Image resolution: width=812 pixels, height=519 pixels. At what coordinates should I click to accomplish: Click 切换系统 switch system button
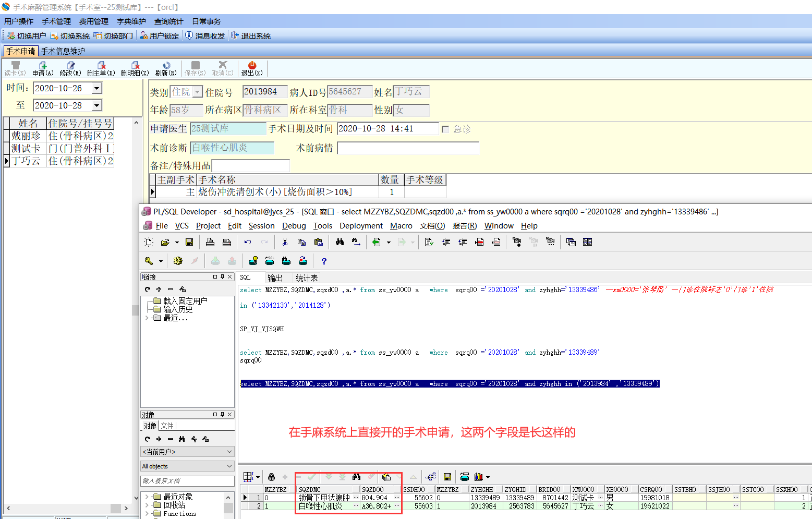(x=70, y=36)
